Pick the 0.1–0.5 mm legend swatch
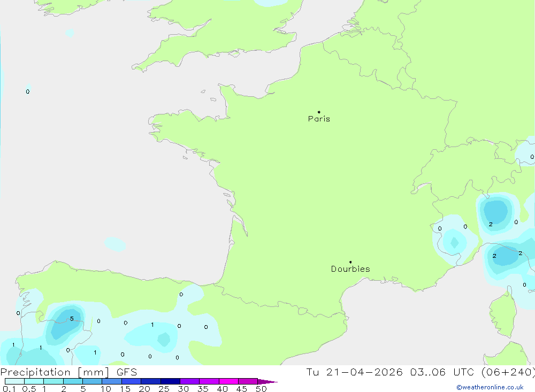The image size is (535, 392). [x=14, y=381]
